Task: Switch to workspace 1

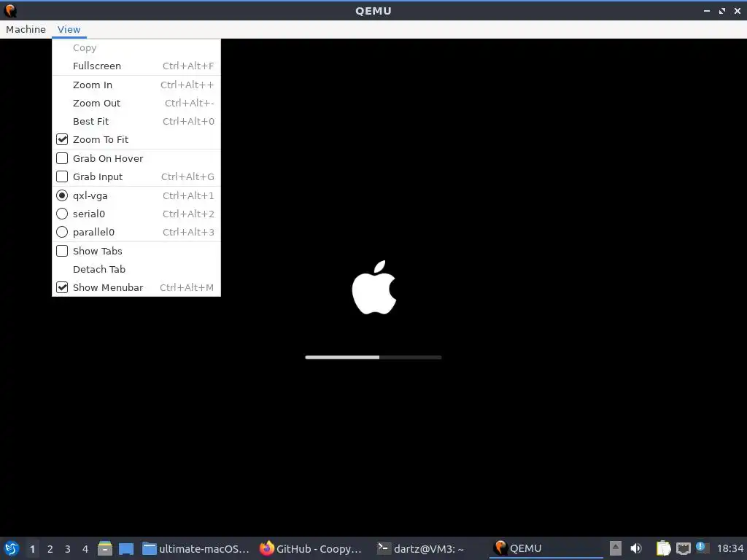Action: (32, 549)
